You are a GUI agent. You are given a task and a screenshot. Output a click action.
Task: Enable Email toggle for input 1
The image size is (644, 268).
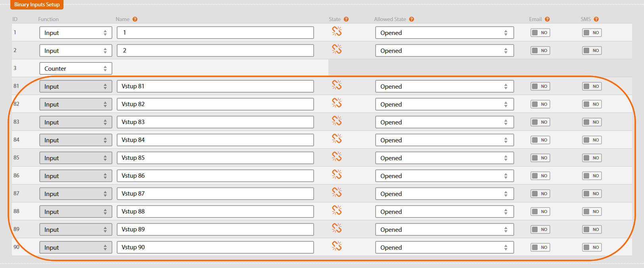(540, 33)
